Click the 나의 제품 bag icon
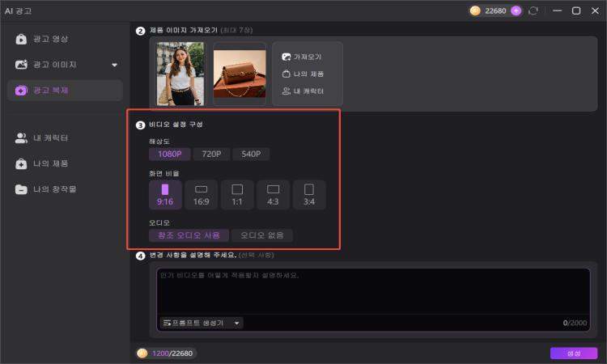607x364 pixels. click(x=21, y=163)
